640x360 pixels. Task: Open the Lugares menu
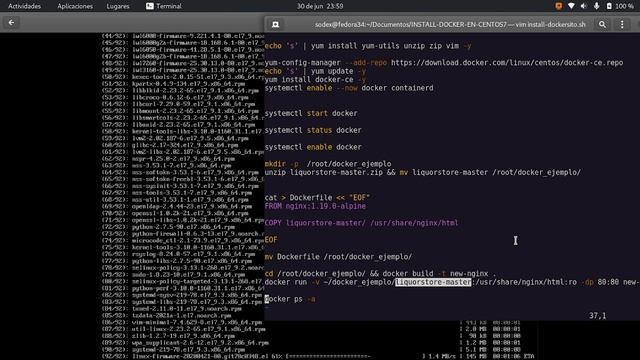pos(118,6)
